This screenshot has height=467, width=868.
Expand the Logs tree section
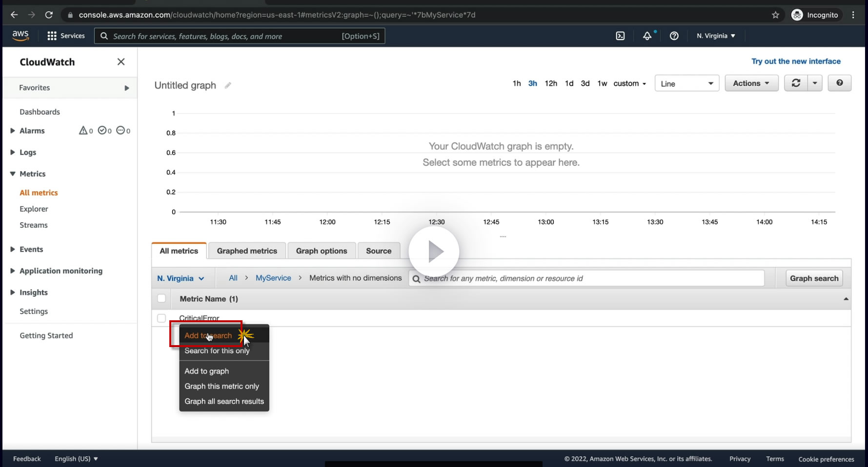13,152
